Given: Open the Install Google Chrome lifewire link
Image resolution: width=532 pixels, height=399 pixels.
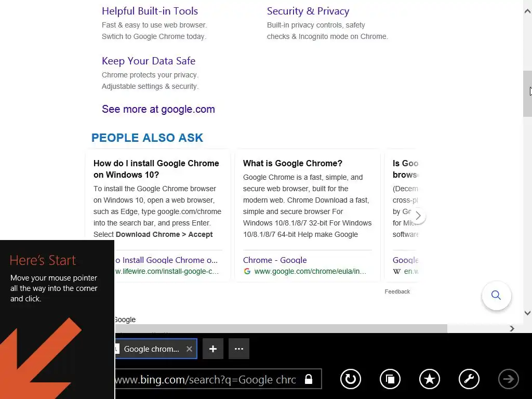Looking at the screenshot, I should (x=166, y=260).
